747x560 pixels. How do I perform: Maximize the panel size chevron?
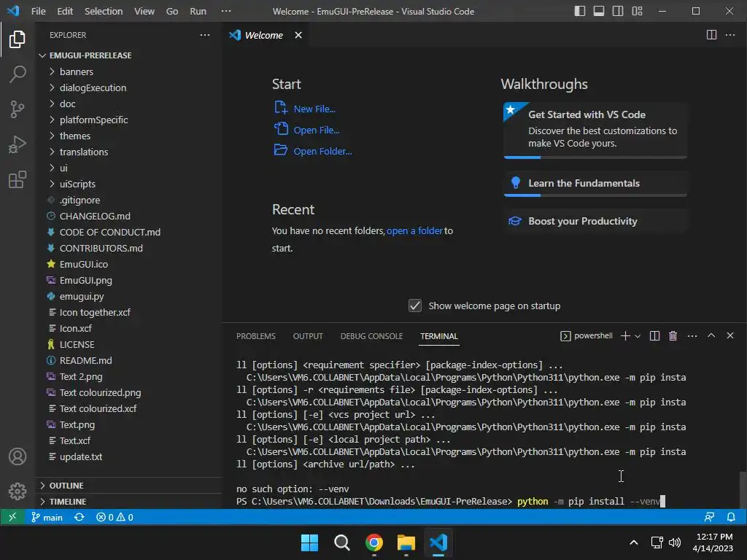point(711,335)
